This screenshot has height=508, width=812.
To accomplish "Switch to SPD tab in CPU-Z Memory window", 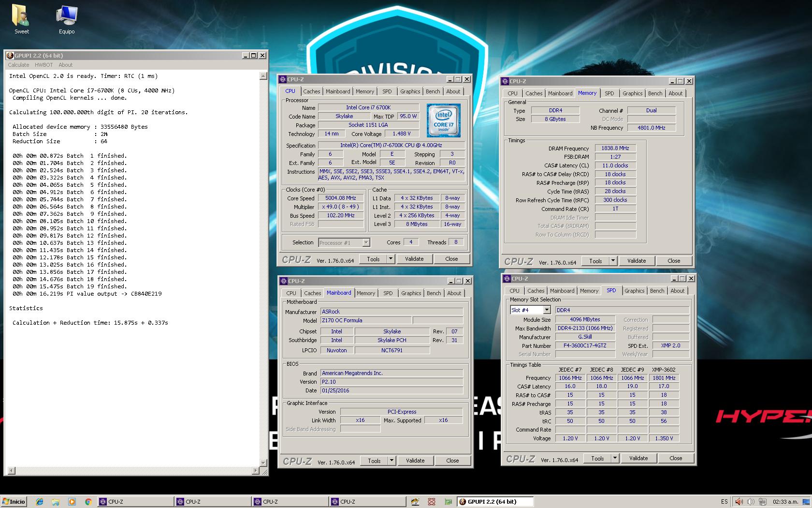I will (x=609, y=93).
